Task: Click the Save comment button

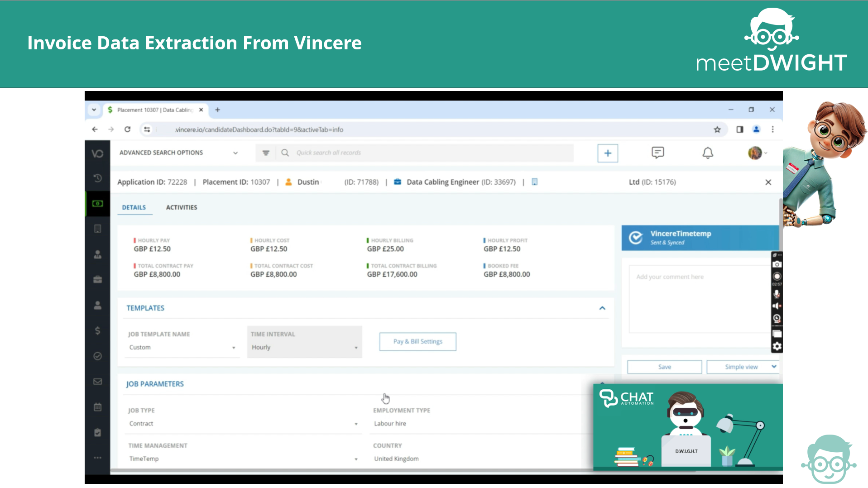Action: coord(664,367)
